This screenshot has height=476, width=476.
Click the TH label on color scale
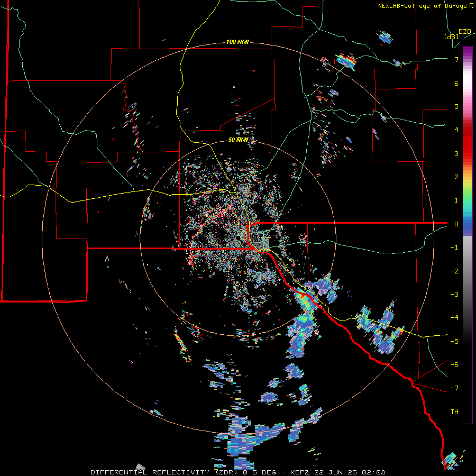click(x=454, y=412)
